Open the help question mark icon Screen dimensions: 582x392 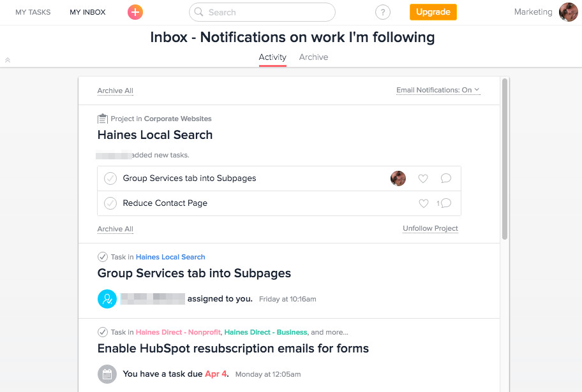[382, 12]
